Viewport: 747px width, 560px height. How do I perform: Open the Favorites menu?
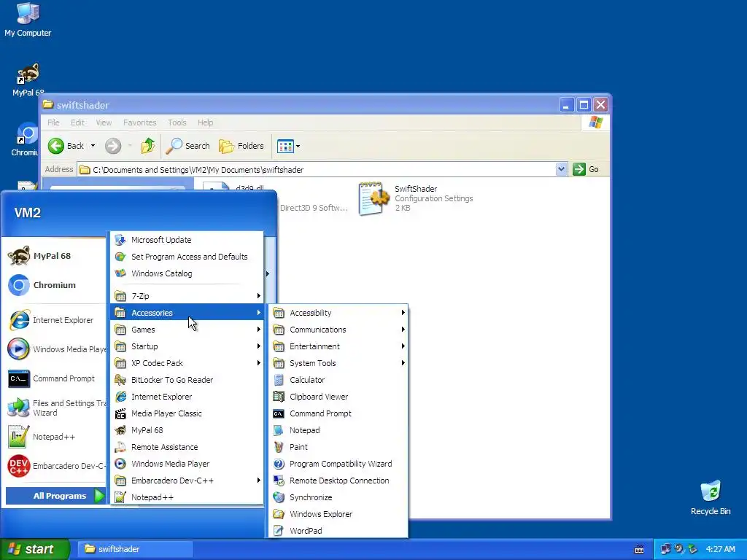pos(139,122)
